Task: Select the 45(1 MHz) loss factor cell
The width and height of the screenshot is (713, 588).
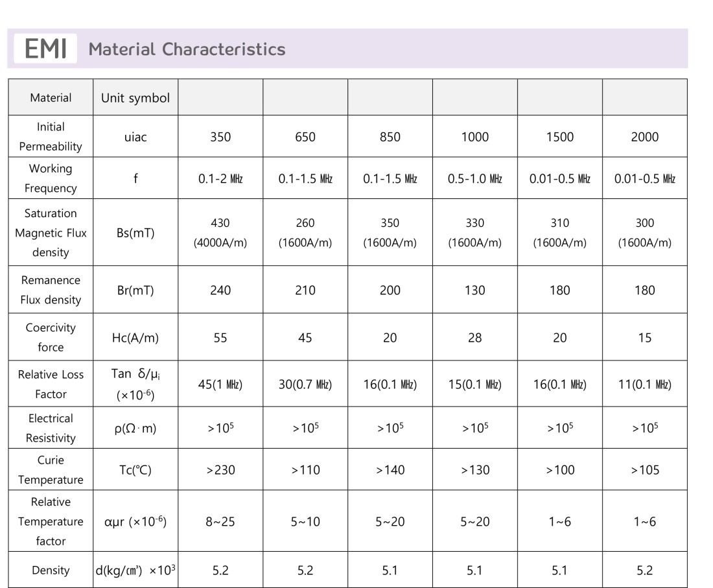Action: coord(220,384)
